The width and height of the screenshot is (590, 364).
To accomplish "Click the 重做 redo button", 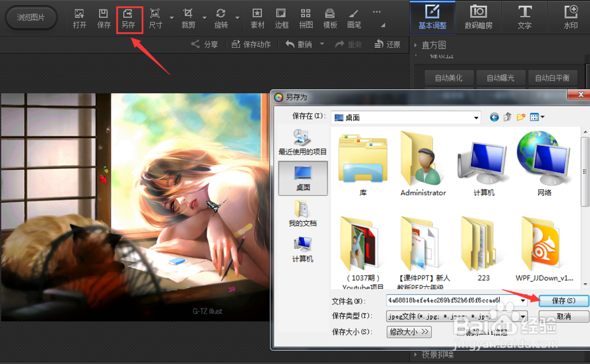I will click(349, 44).
